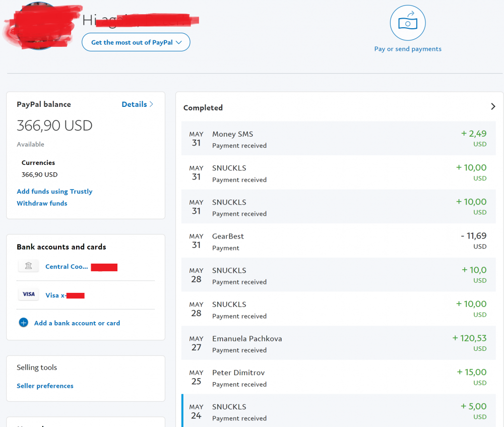The height and width of the screenshot is (427, 504).
Task: Open PayPal balance Details link
Action: (x=134, y=104)
